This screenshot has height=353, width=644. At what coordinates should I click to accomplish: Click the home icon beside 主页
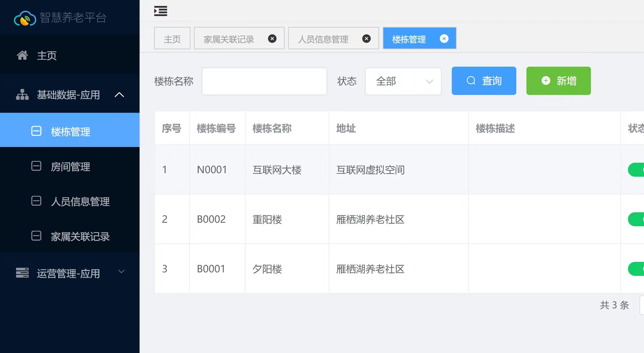pyautogui.click(x=22, y=55)
